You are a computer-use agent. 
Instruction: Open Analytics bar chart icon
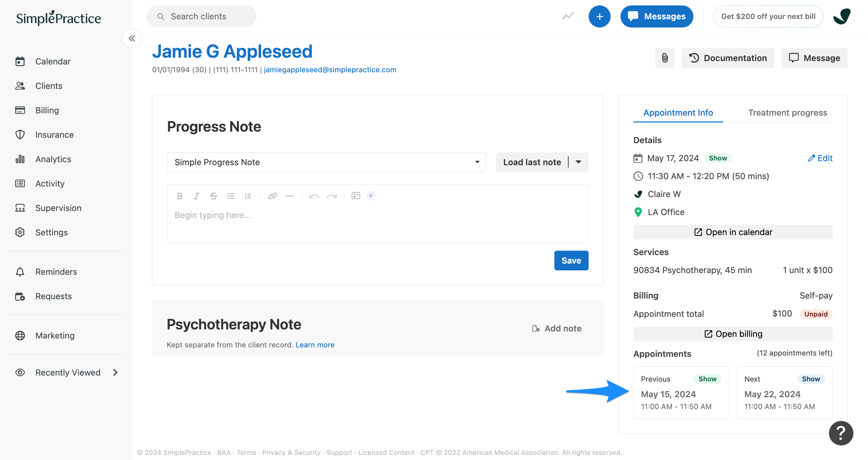click(x=20, y=159)
